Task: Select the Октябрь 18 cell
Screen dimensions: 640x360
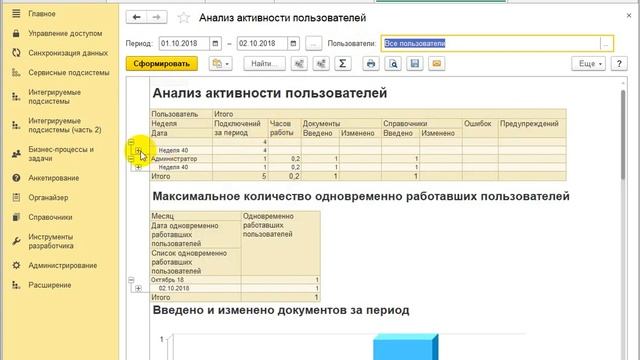Action: coord(196,280)
